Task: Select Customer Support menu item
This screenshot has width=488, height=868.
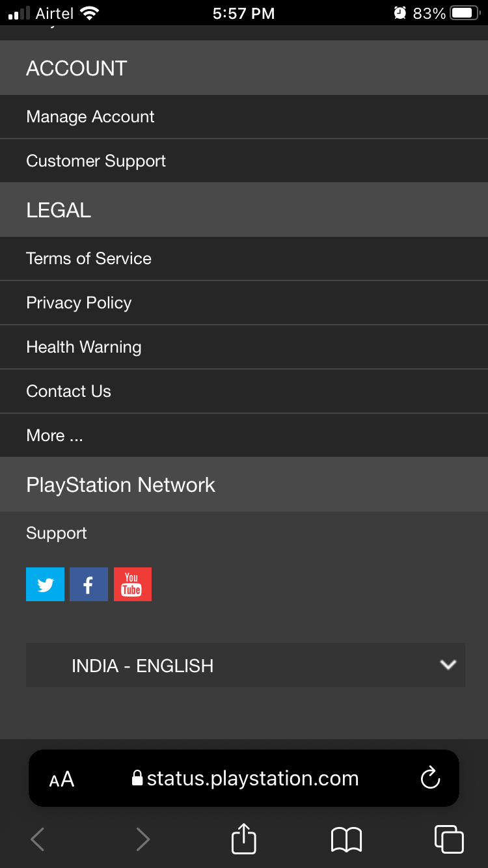Action: point(96,161)
